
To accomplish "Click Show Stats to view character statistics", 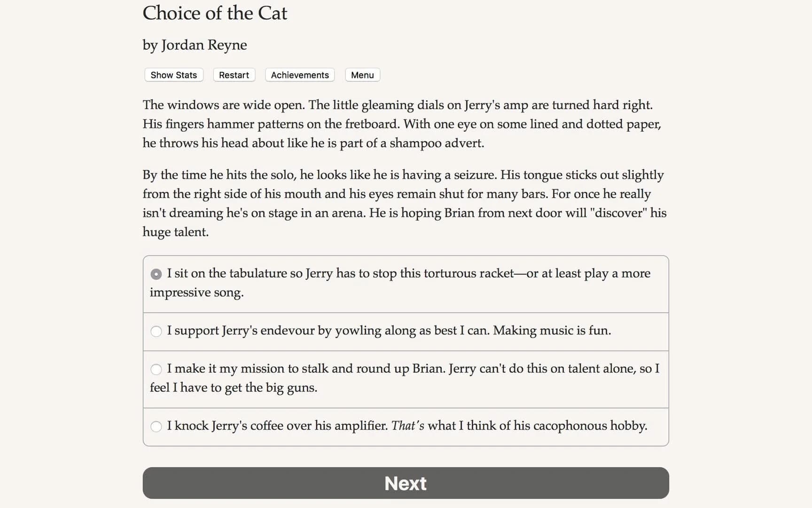I will tap(173, 75).
